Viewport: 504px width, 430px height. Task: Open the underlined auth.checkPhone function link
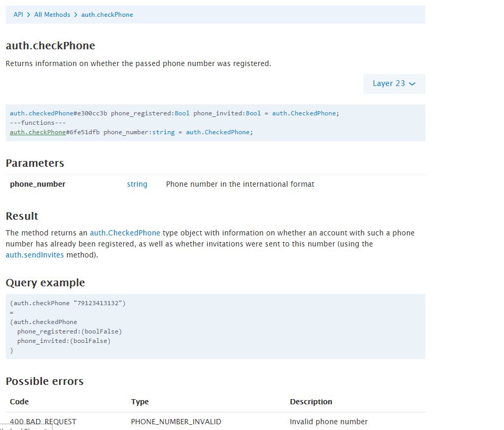click(38, 132)
